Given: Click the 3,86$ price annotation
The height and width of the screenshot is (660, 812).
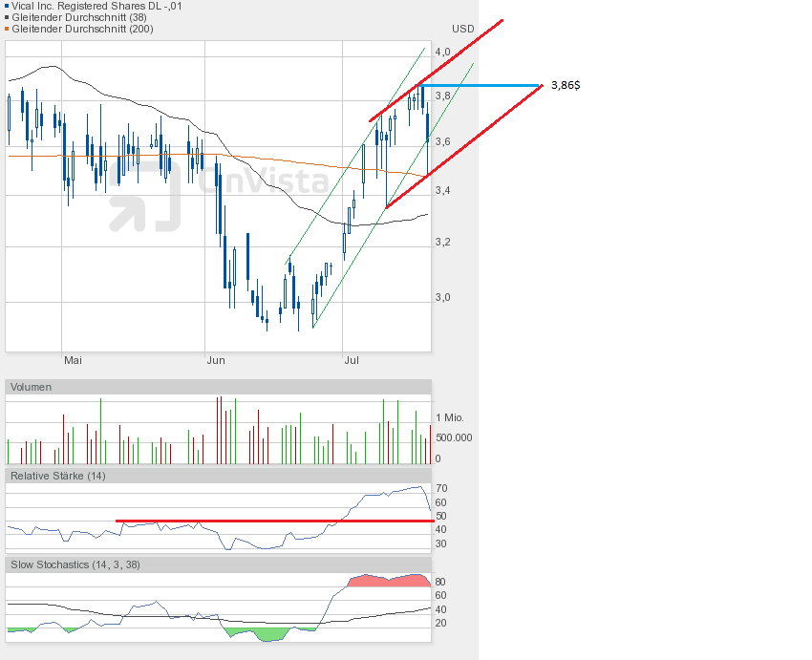Looking at the screenshot, I should click(566, 85).
